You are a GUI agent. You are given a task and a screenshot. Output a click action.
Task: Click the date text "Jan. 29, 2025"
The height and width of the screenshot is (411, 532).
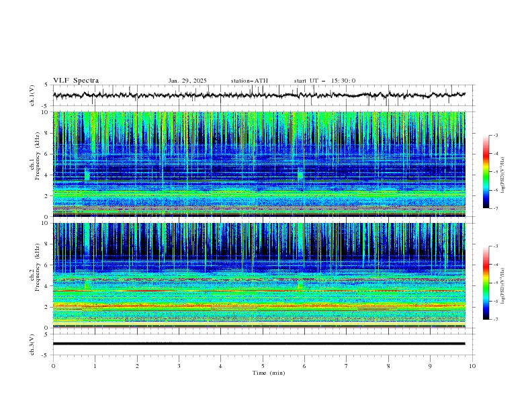tap(187, 81)
